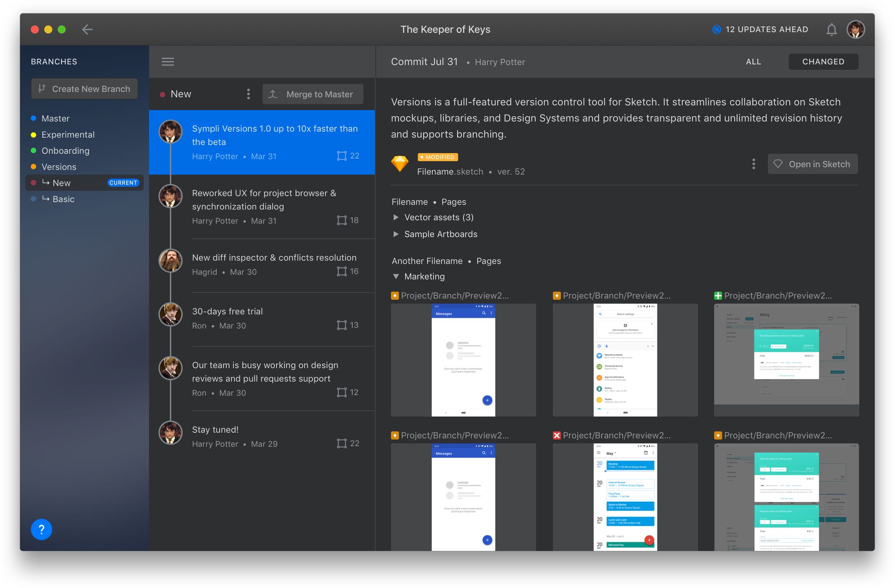Click BRANCHES sidebar header
Viewport: 895px width, 588px height.
(x=54, y=62)
